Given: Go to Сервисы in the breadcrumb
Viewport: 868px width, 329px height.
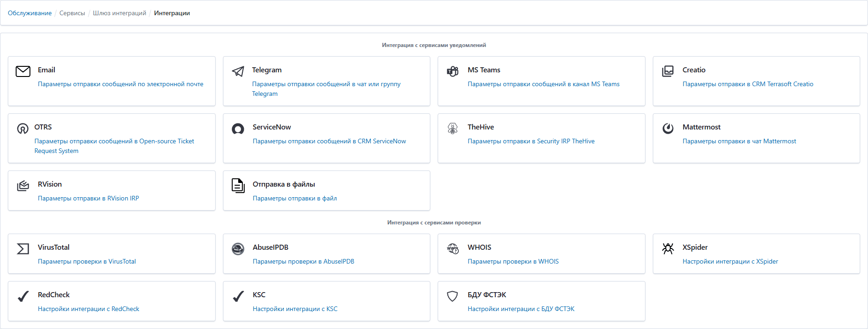Looking at the screenshot, I should pos(72,13).
